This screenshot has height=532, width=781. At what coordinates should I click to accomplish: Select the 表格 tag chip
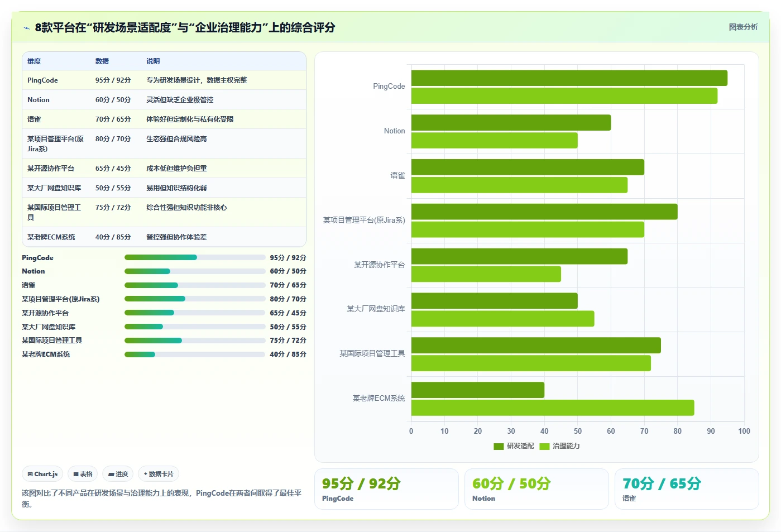pos(83,474)
